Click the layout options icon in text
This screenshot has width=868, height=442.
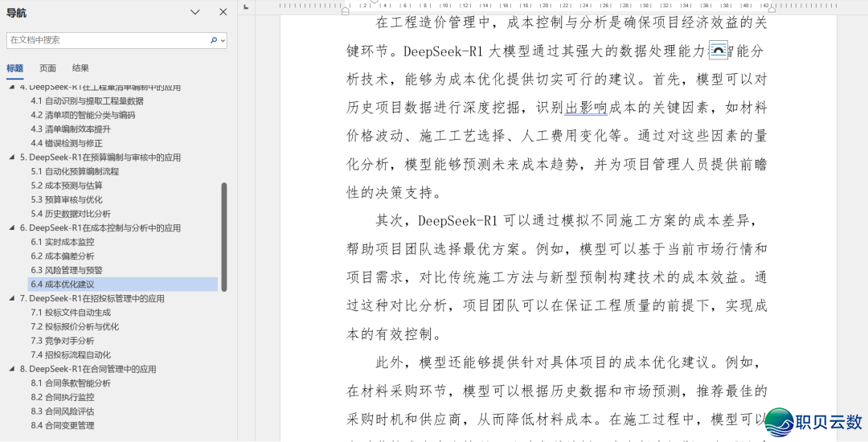(718, 50)
